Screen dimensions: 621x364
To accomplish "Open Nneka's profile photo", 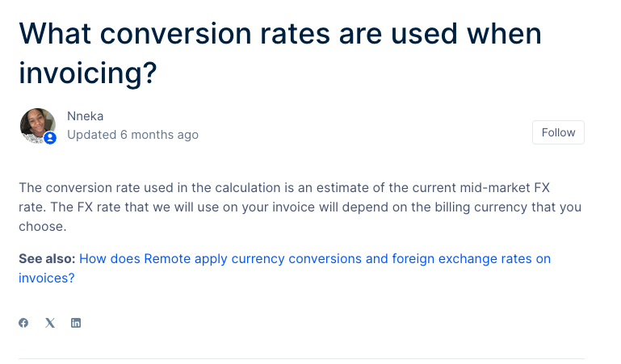I will pos(38,125).
